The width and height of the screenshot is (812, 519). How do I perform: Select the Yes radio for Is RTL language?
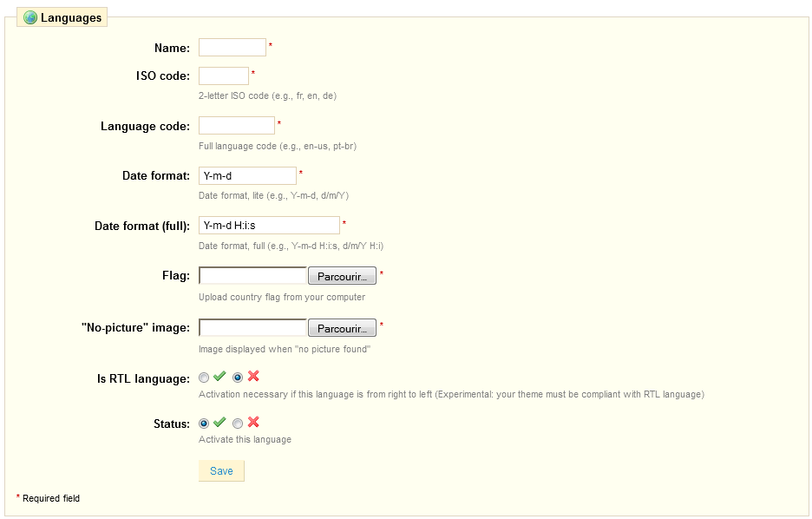(x=204, y=378)
